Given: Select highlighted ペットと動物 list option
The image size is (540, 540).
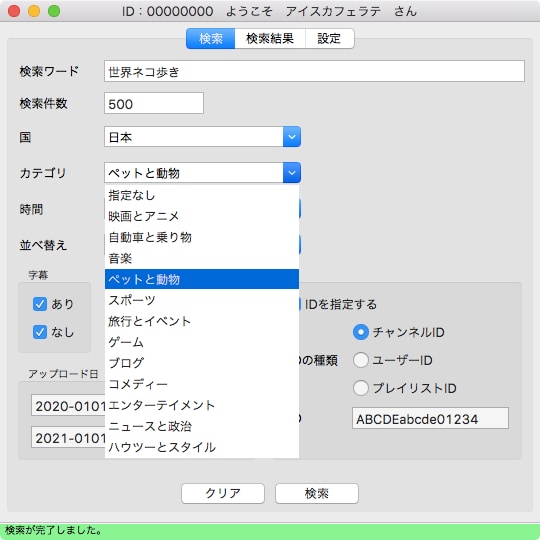Looking at the screenshot, I should (202, 279).
